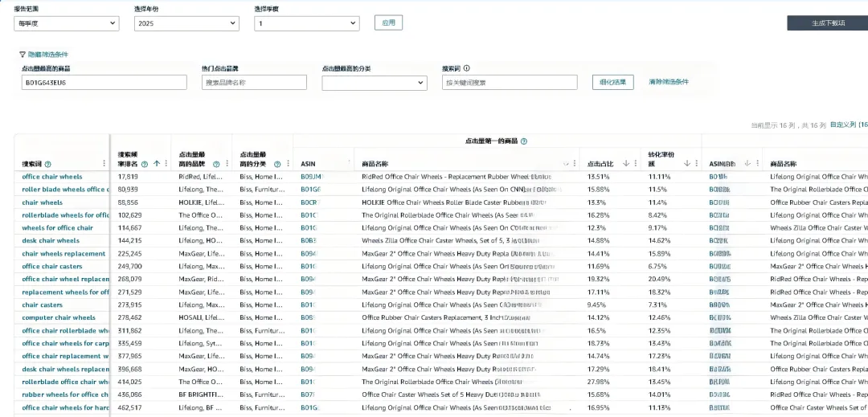Screen dimensions: 868x417
Task: Click 清除筛选条件 clear filters link
Action: click(669, 82)
